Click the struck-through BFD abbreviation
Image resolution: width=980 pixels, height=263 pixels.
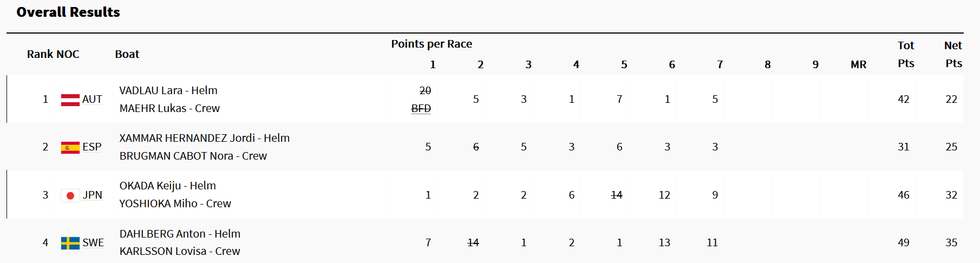tap(421, 108)
